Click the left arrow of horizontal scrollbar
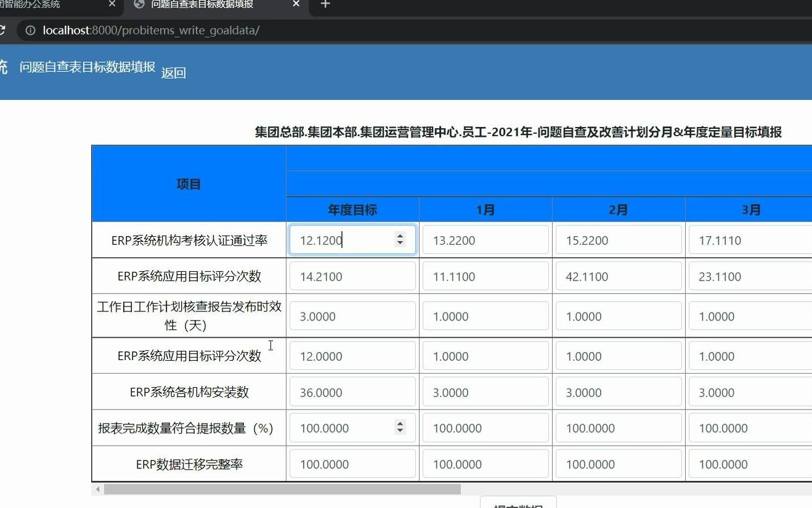The height and width of the screenshot is (508, 812). pyautogui.click(x=97, y=490)
